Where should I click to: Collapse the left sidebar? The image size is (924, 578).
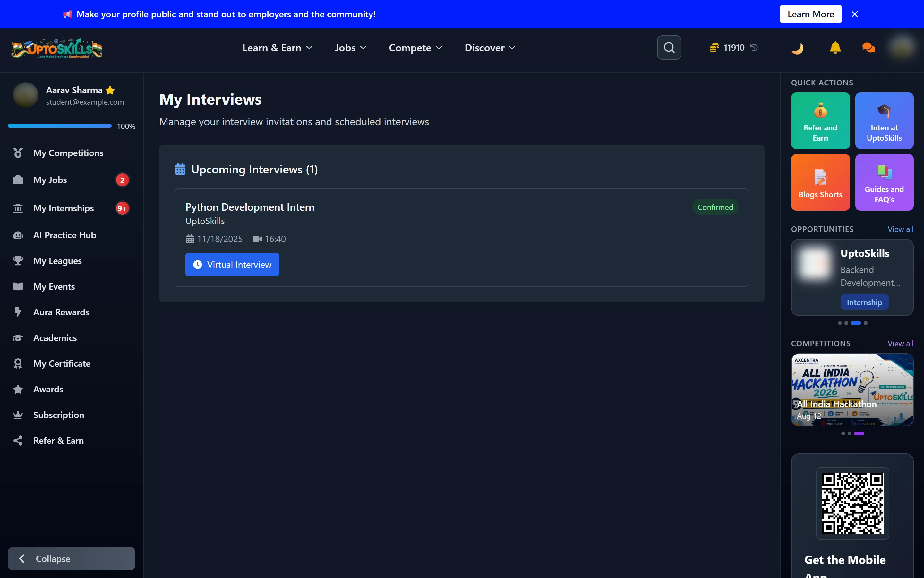click(x=72, y=558)
